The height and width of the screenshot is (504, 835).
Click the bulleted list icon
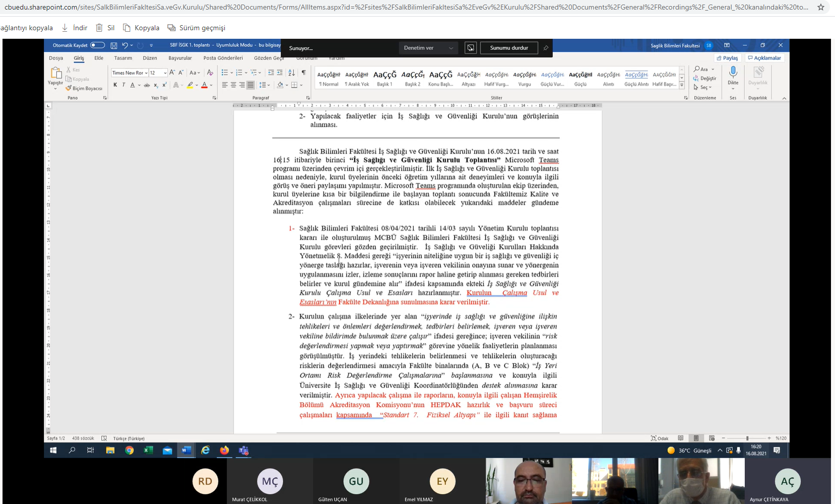[225, 73]
